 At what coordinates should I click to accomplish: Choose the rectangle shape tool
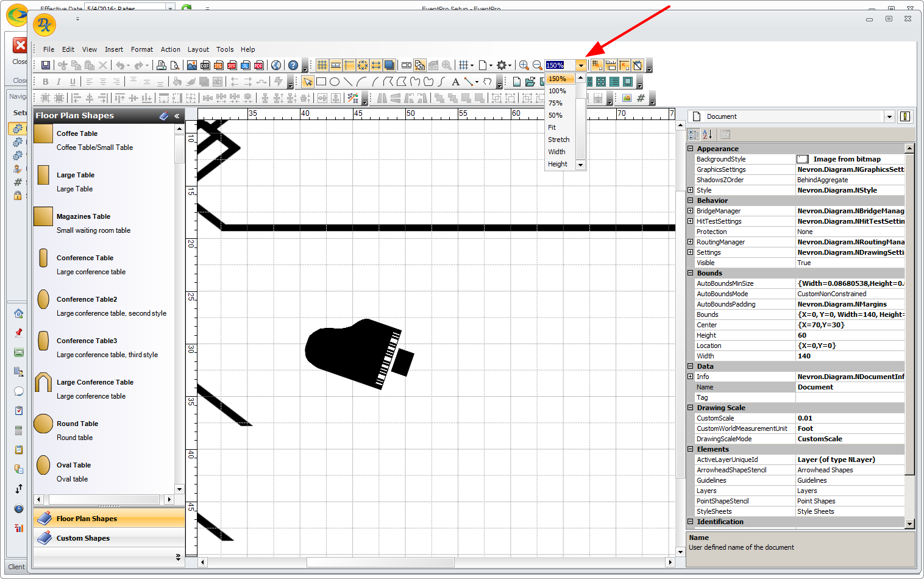(x=321, y=82)
